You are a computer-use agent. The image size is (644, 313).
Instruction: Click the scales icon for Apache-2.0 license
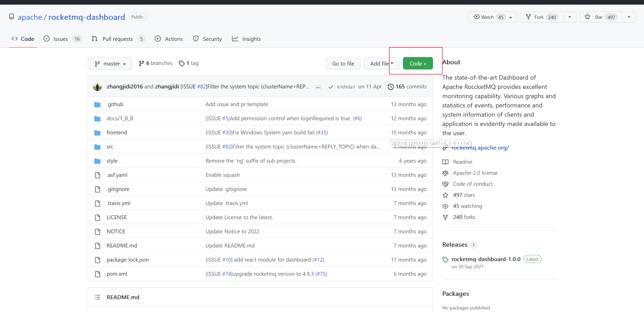(x=445, y=173)
